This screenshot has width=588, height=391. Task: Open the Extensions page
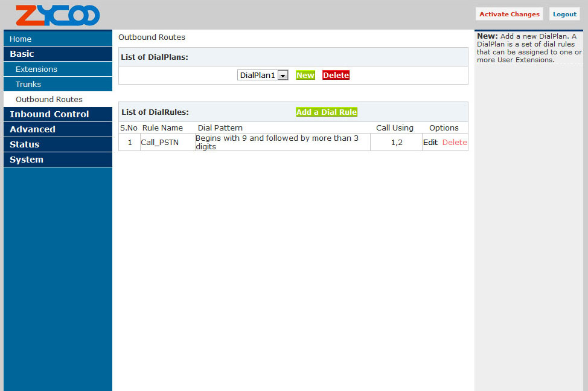36,69
